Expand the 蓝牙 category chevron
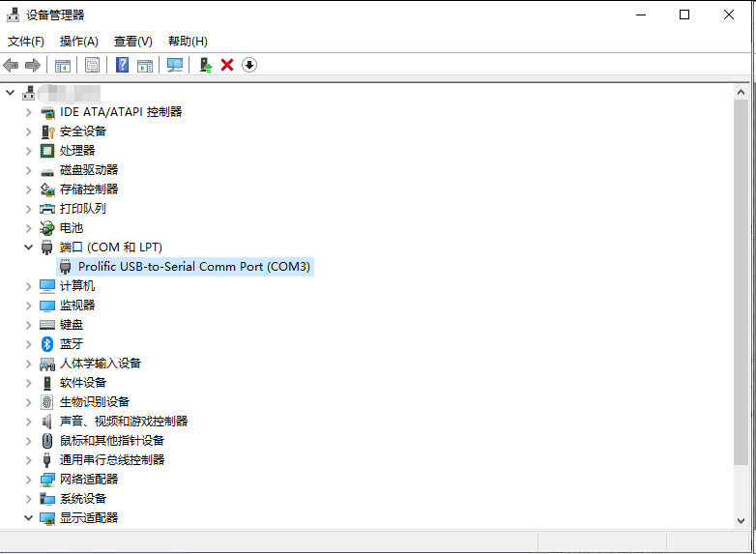The height and width of the screenshot is (554, 756). (x=28, y=344)
